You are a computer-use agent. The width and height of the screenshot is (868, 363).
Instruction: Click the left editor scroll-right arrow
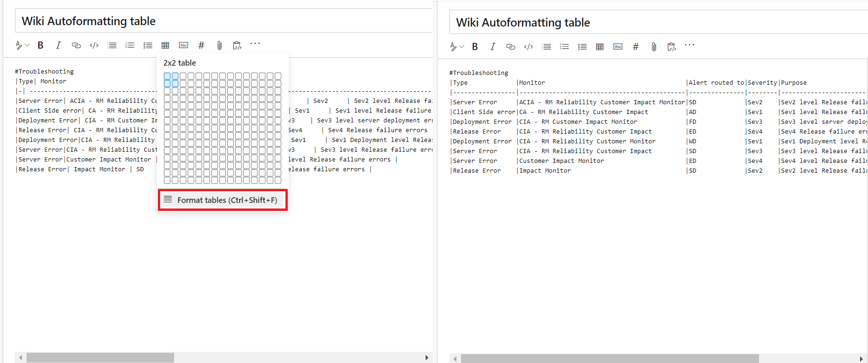tap(427, 357)
